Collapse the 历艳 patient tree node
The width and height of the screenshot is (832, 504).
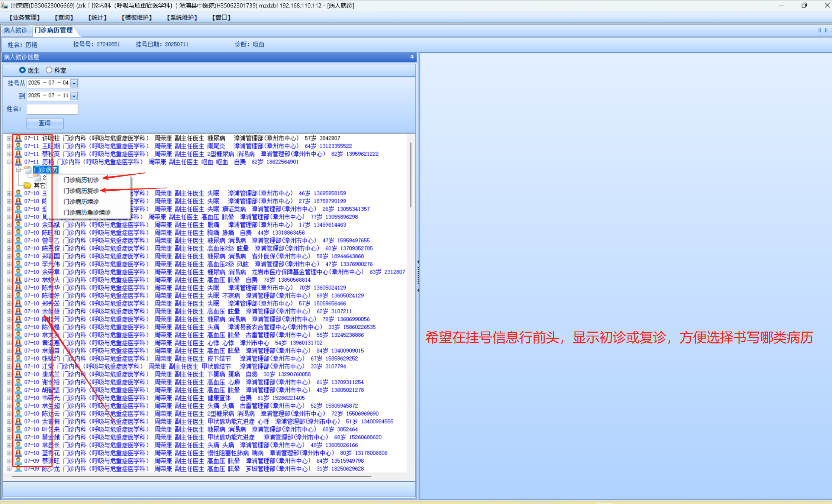coord(9,162)
